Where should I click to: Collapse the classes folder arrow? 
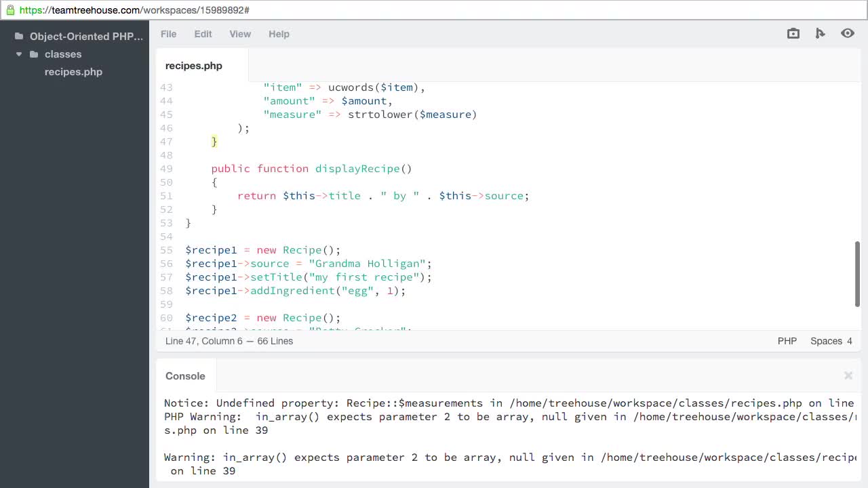[x=19, y=54]
